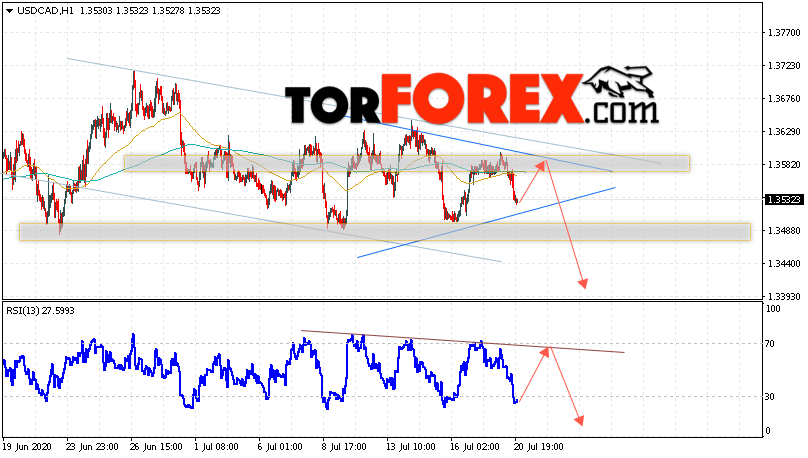Screen dimensions: 808x458
Task: Open the USDCAD,H1 chart dropdown triangle
Action: [x=10, y=11]
